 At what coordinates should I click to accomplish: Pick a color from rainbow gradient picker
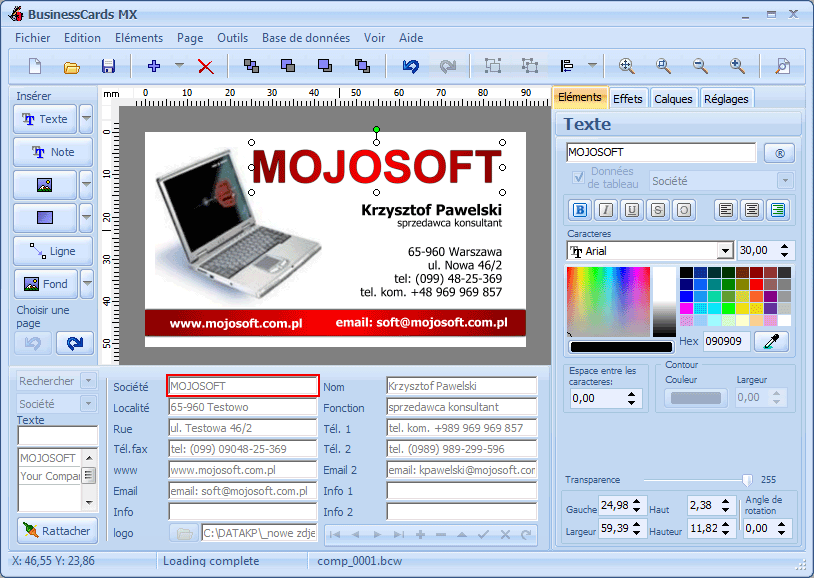point(608,302)
